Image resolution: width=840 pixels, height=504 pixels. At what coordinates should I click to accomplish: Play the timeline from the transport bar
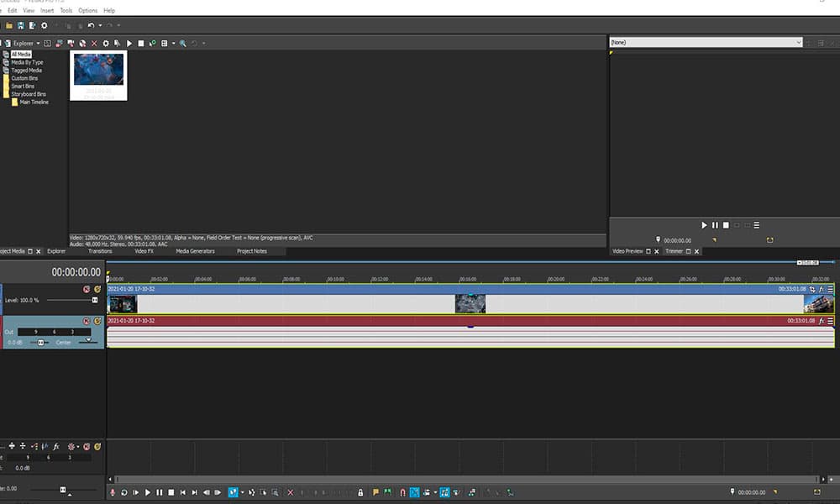(x=148, y=492)
